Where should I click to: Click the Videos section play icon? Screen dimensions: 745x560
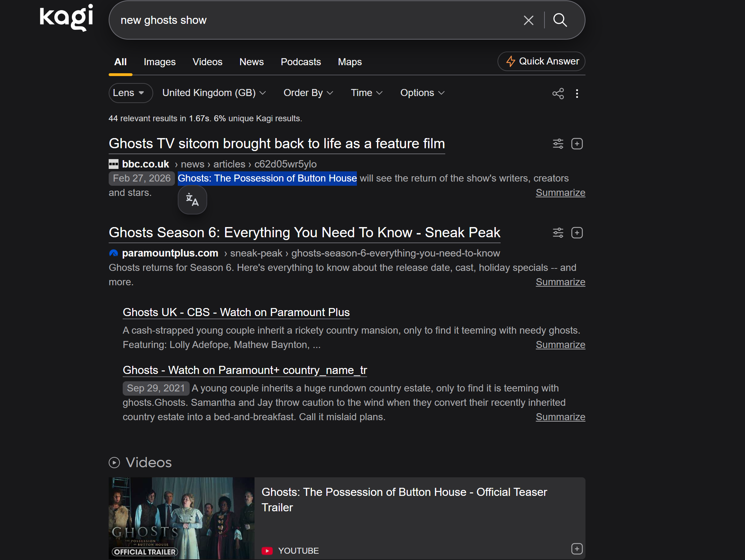click(114, 463)
